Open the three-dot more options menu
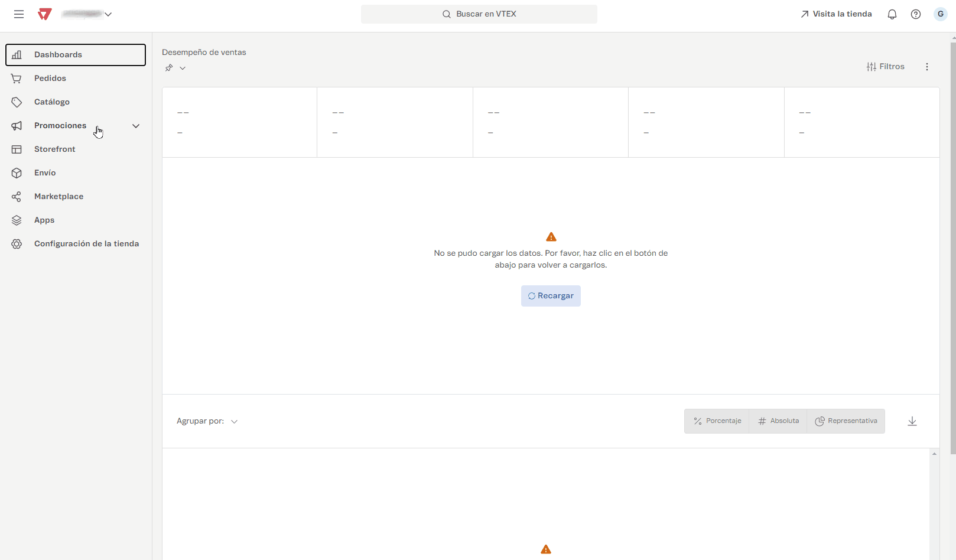 pyautogui.click(x=926, y=67)
